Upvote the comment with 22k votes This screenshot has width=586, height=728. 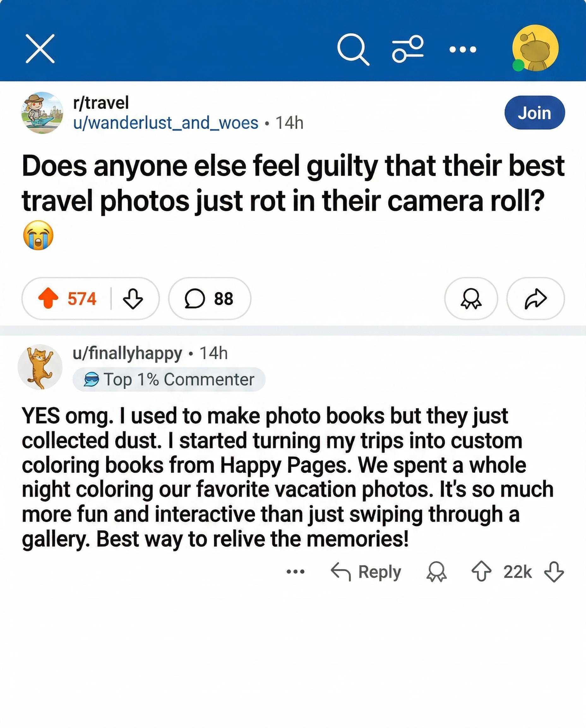481,571
